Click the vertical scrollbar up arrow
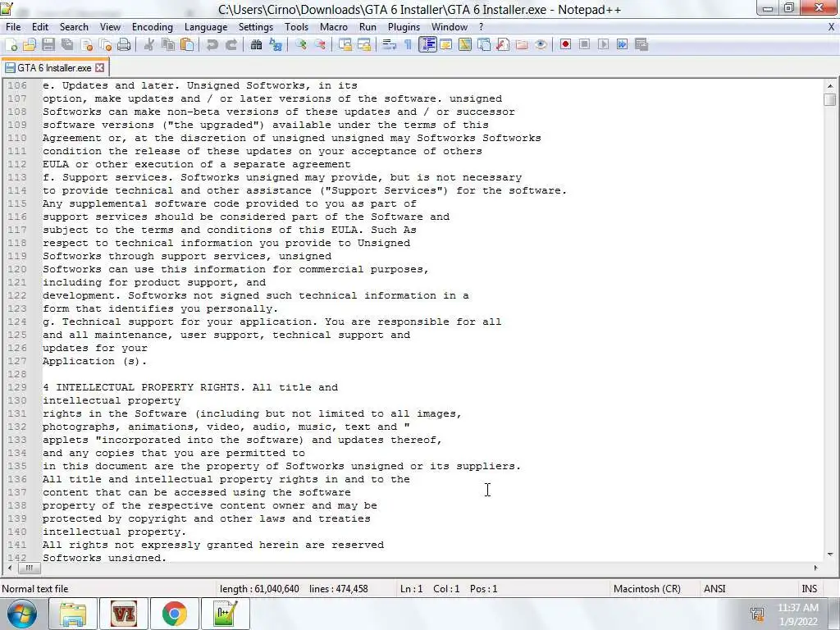Screen dimensions: 840x630 pyautogui.click(x=830, y=85)
